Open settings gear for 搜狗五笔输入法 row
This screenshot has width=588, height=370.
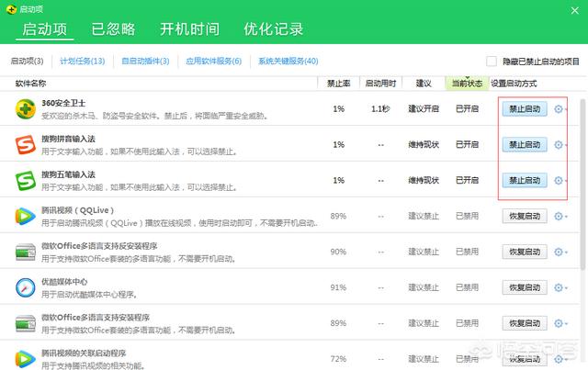click(x=559, y=180)
